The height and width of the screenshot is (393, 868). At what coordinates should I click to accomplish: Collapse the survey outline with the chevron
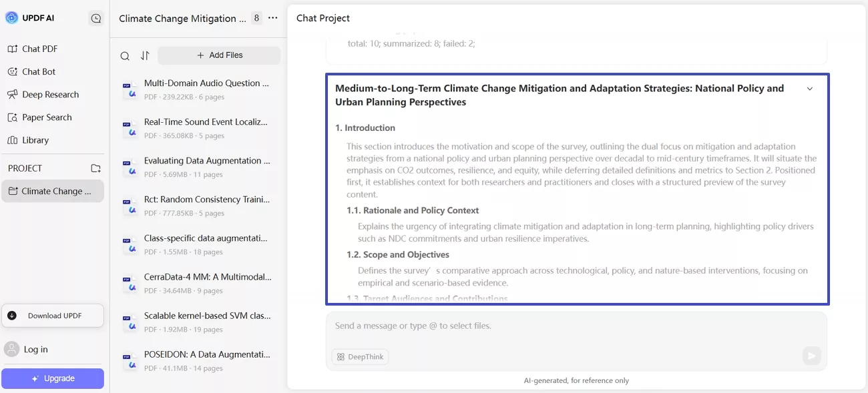click(x=810, y=89)
